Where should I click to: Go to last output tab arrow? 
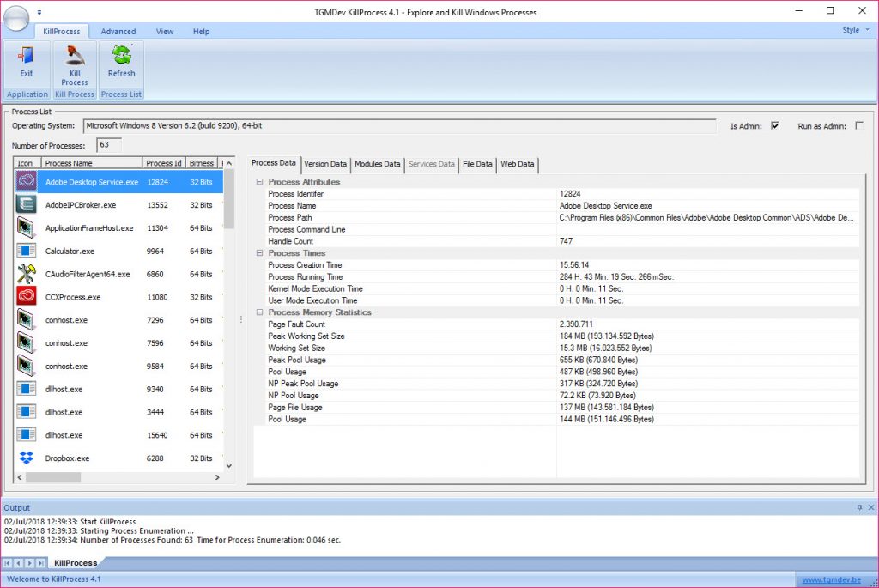(x=41, y=563)
